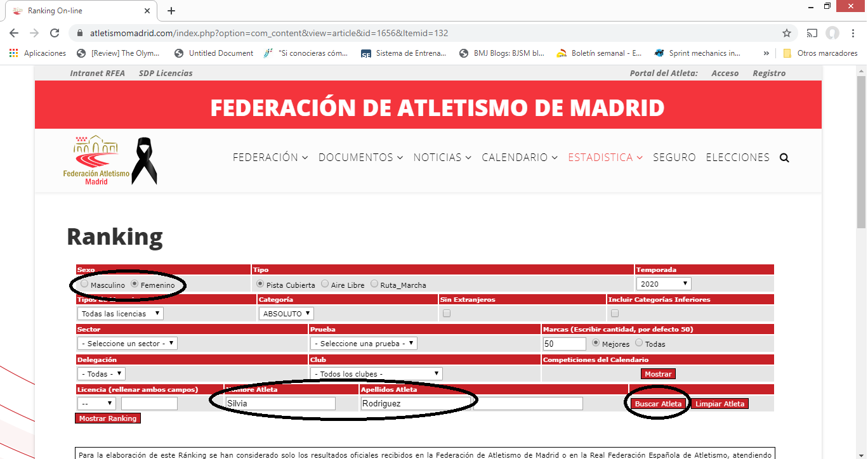Open the Chrome profile avatar
868x459 pixels.
click(832, 33)
